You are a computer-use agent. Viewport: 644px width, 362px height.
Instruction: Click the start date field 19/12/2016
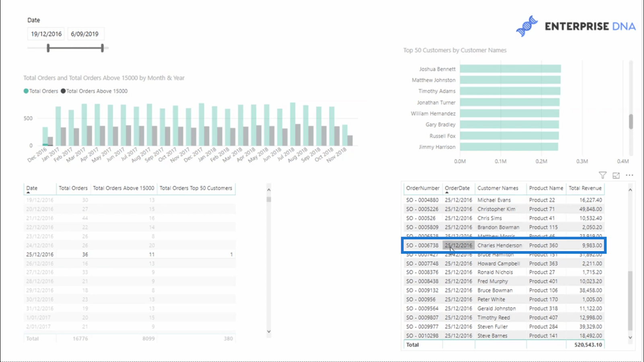[x=46, y=34]
